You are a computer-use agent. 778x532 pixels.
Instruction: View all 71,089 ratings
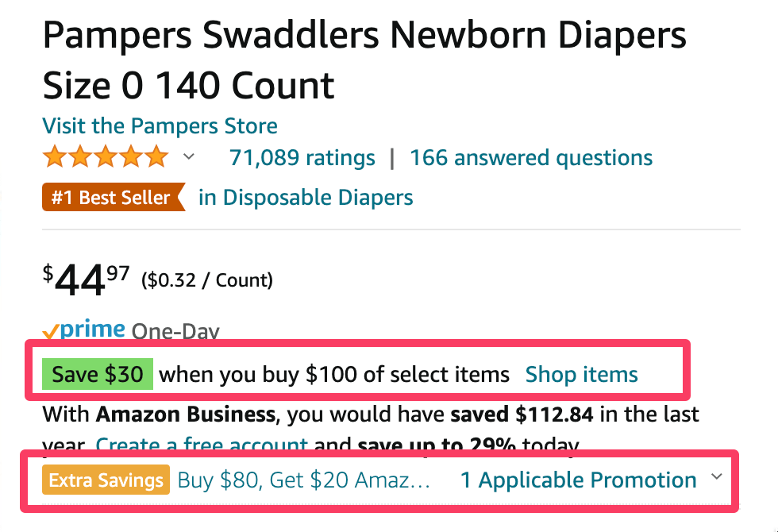tap(302, 157)
